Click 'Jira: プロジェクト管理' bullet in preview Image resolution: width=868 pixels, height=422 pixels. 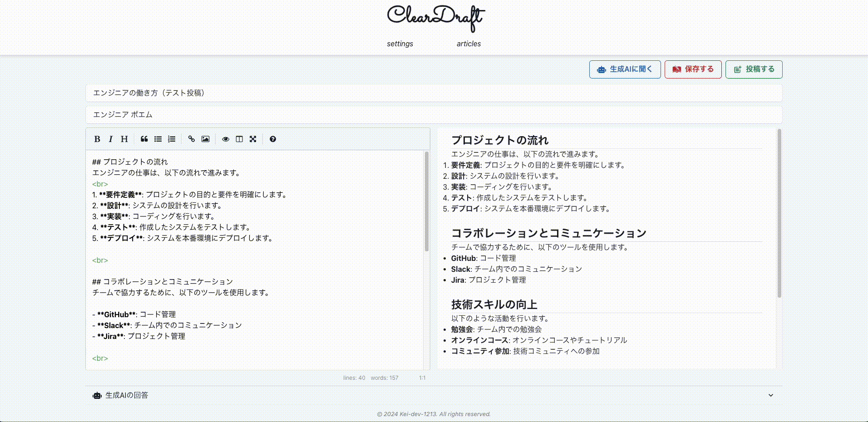488,280
